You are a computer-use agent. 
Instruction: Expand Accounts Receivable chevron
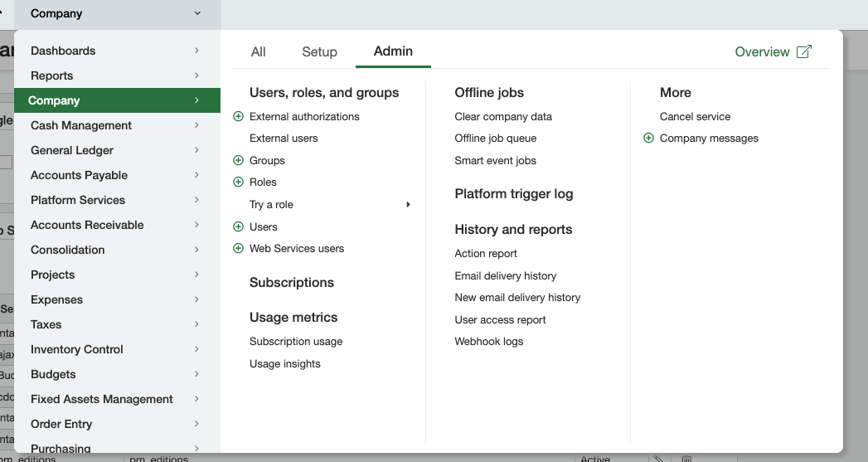click(196, 225)
